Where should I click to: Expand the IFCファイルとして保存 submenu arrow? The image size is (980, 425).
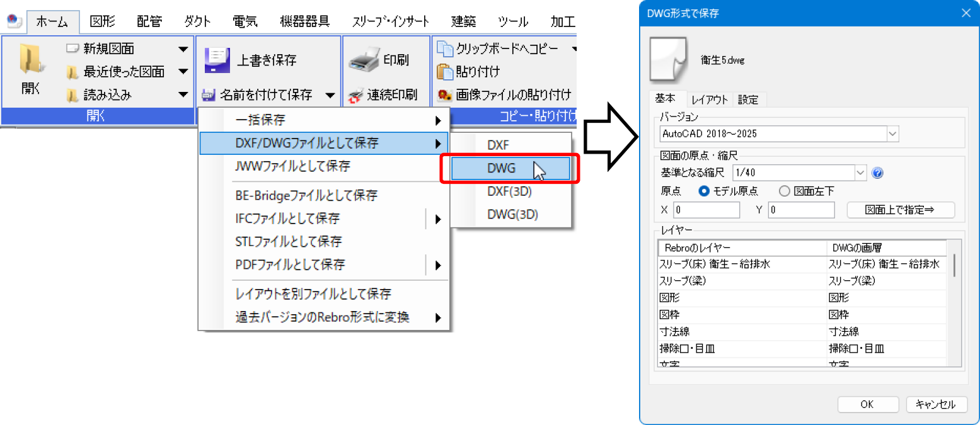[437, 218]
